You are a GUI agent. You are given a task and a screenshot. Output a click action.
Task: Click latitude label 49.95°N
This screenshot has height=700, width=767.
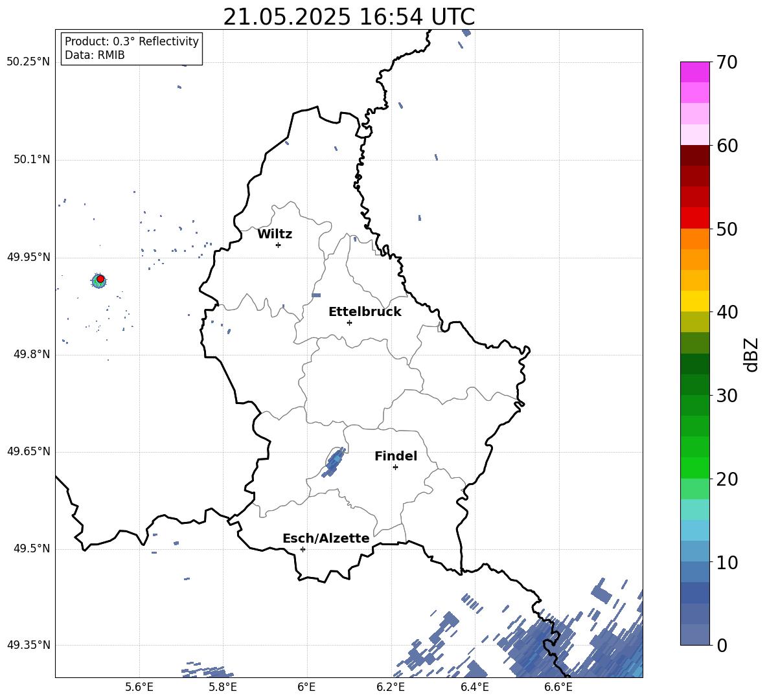tap(29, 257)
